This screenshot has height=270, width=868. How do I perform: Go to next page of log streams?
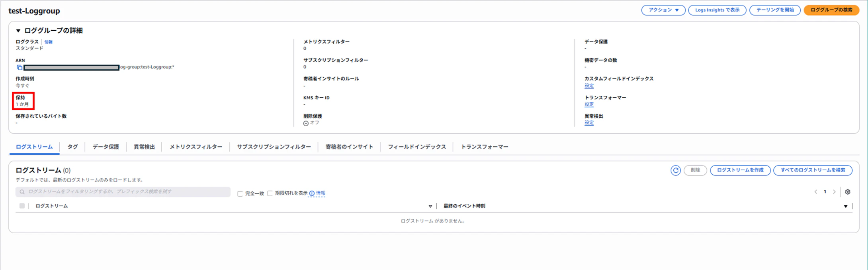(x=834, y=192)
